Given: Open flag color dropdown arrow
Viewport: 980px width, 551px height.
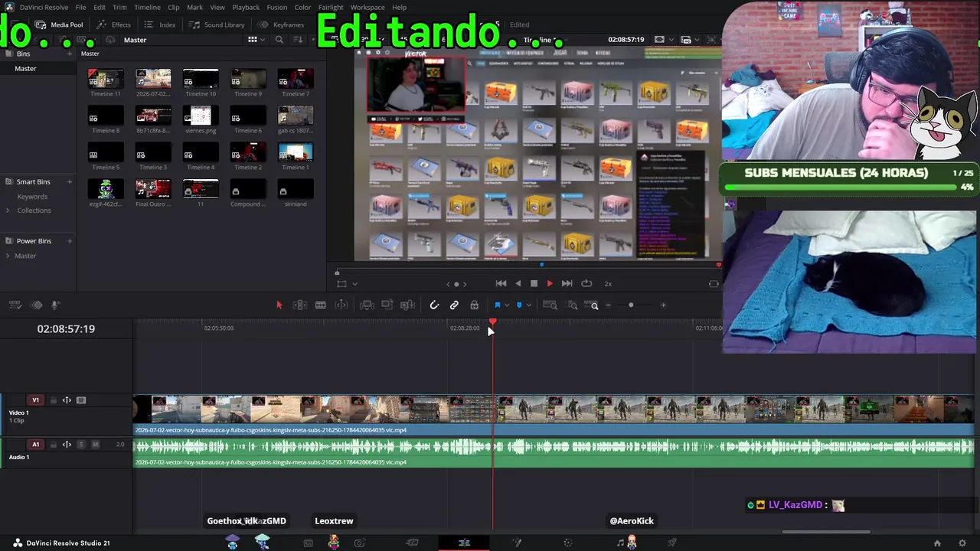Looking at the screenshot, I should pos(506,305).
